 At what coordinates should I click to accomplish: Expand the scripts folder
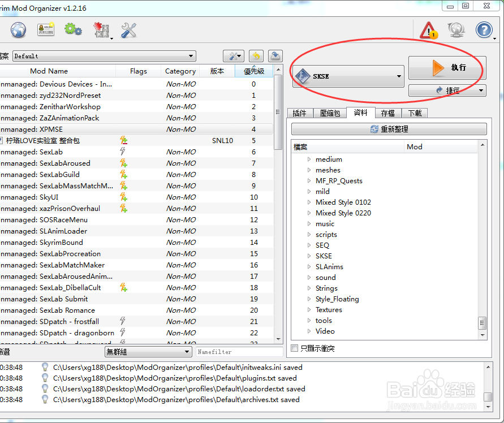pyautogui.click(x=309, y=234)
